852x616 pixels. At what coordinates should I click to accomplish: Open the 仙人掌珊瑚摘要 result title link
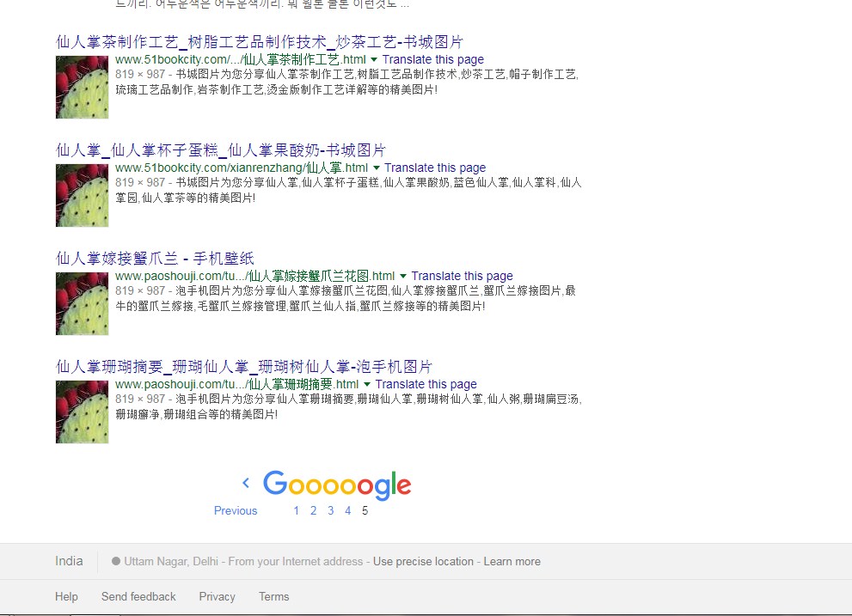pos(243,366)
